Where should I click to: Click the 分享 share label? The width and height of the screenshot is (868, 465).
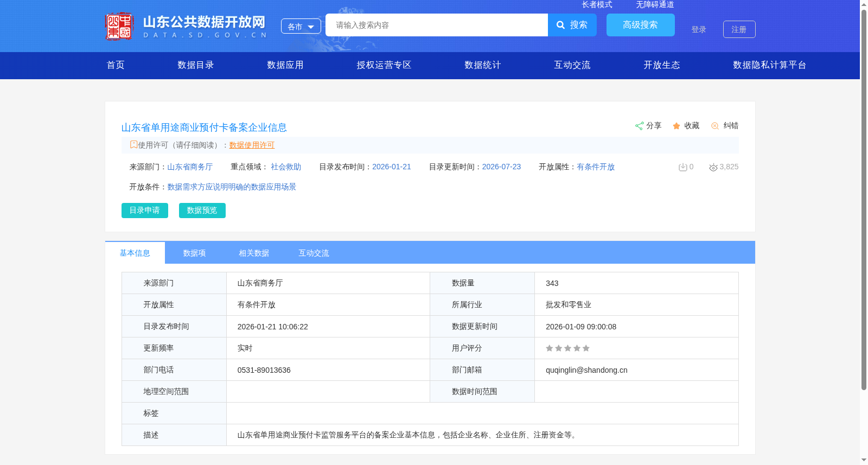point(654,126)
